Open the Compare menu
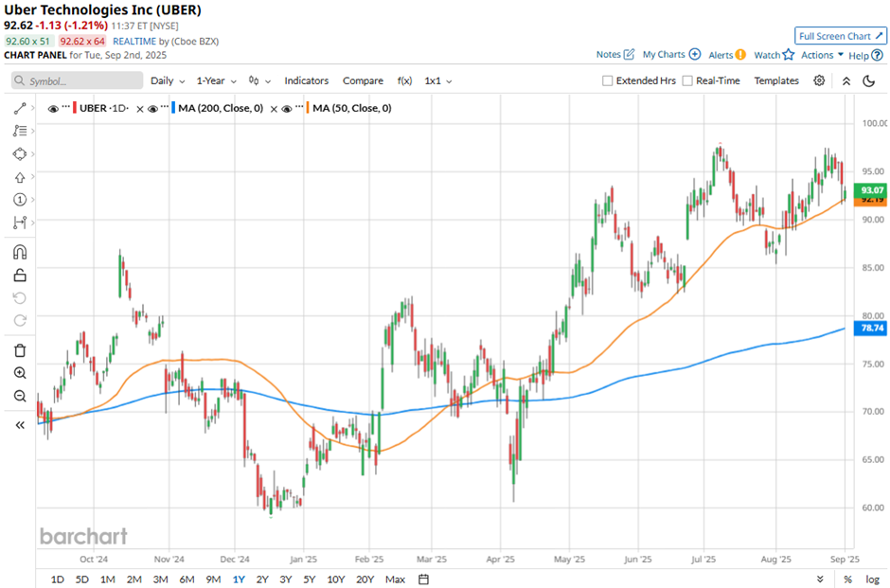This screenshot has height=588, width=890. click(363, 80)
